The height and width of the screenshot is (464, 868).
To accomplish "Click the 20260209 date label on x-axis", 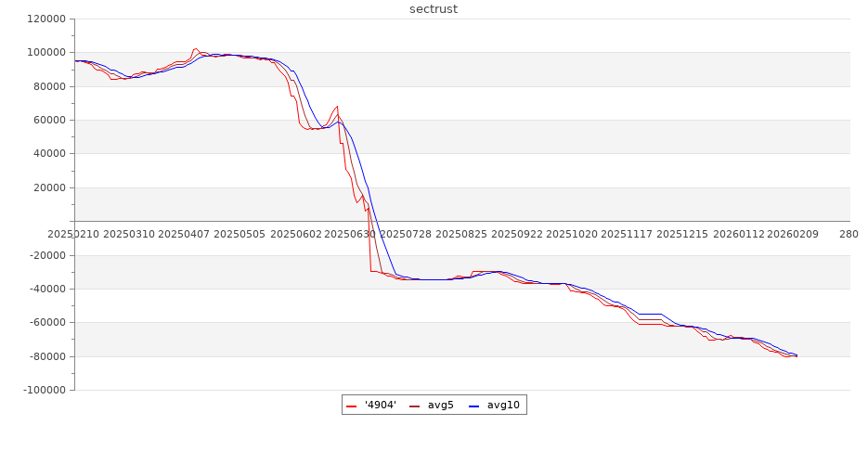I will 792,235.
